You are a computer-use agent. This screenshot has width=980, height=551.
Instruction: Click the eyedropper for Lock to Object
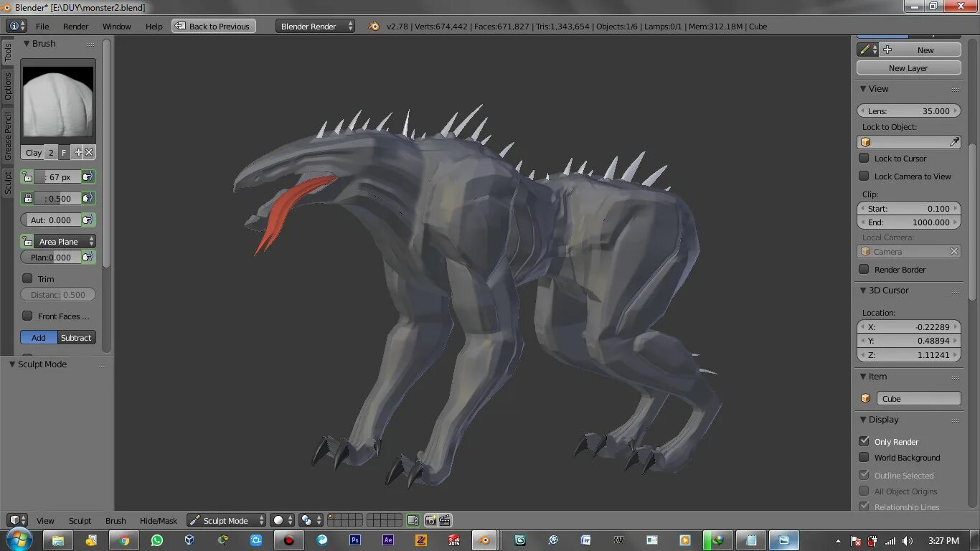click(x=954, y=142)
